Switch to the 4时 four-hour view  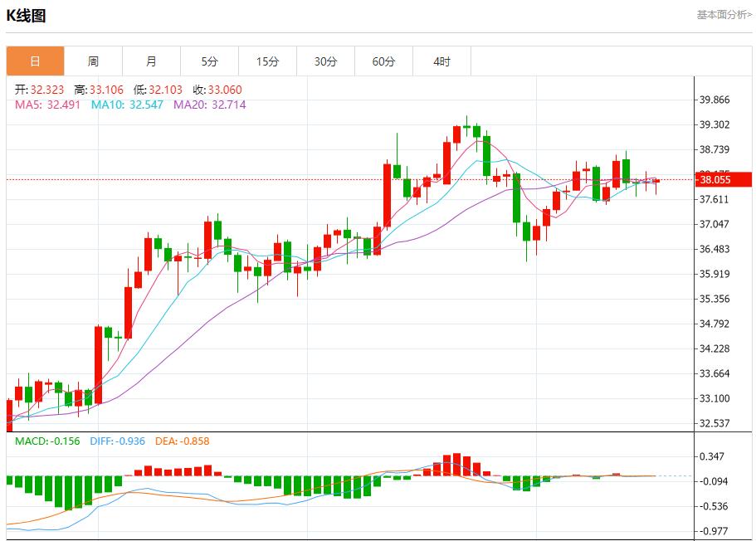[442, 61]
